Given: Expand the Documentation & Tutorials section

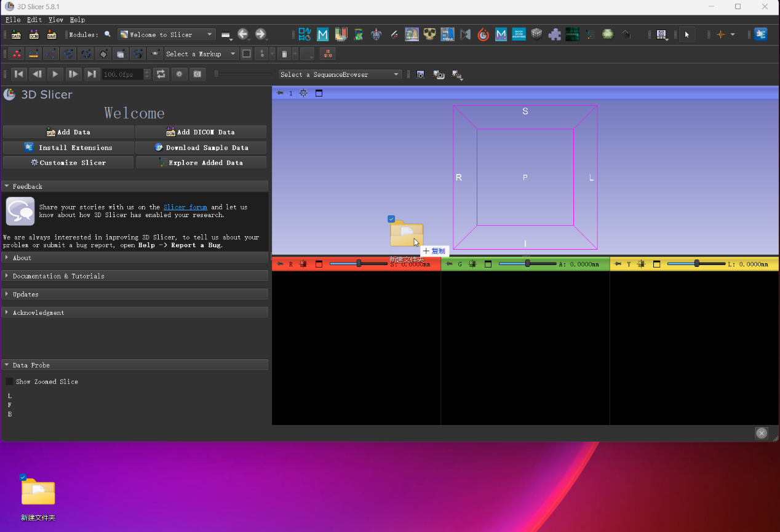Looking at the screenshot, I should [x=135, y=276].
